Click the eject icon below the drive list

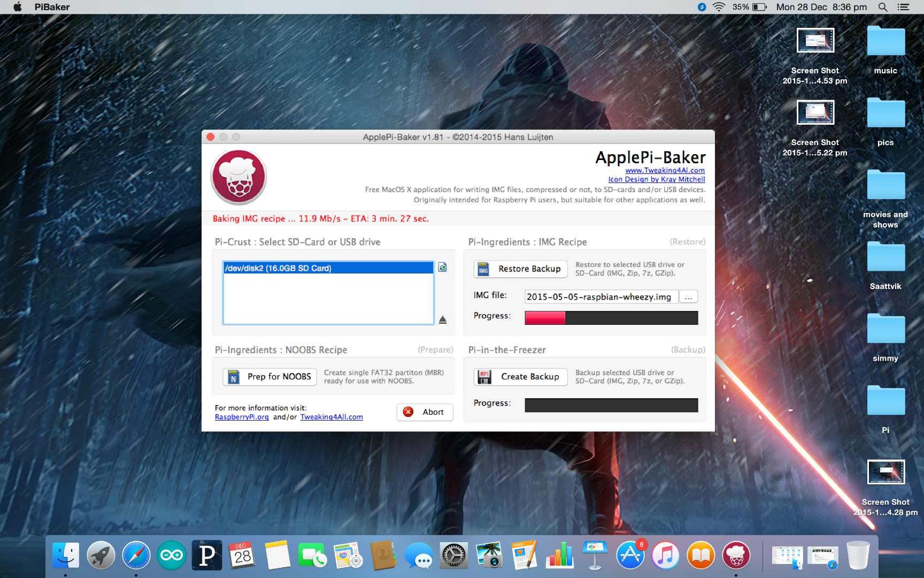[442, 319]
